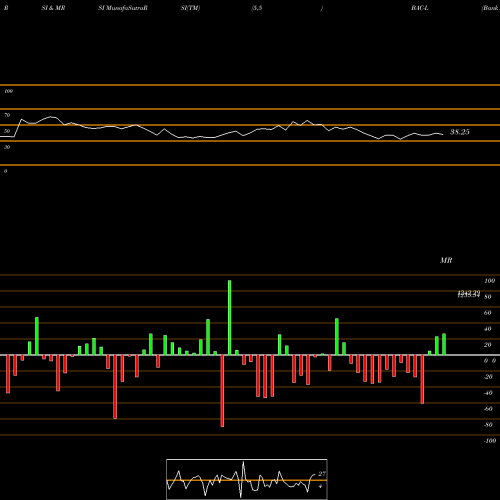The width and height of the screenshot is (500, 500).
Task: Click the '(5,5' parameter text
Action: [x=257, y=8]
